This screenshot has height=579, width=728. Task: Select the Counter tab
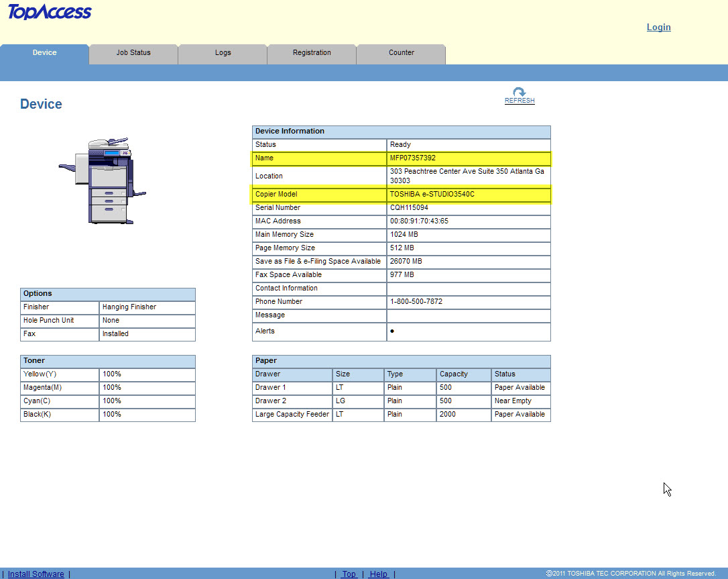[401, 53]
